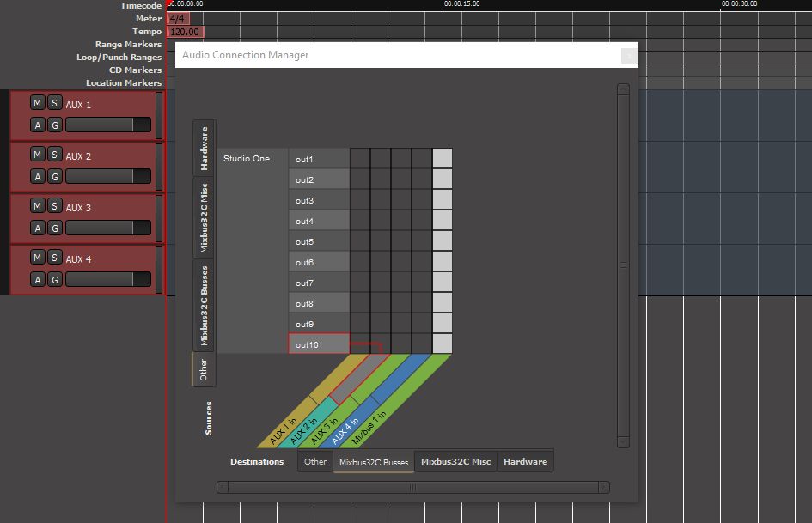Viewport: 812px width, 523px height.
Task: Select the AUX 4 in destination column
Action: [x=345, y=431]
